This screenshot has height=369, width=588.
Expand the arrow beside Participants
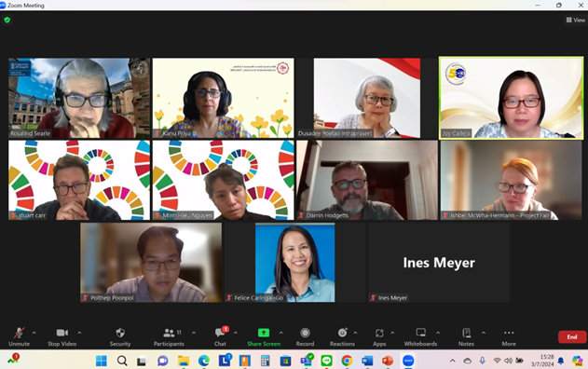pos(194,333)
